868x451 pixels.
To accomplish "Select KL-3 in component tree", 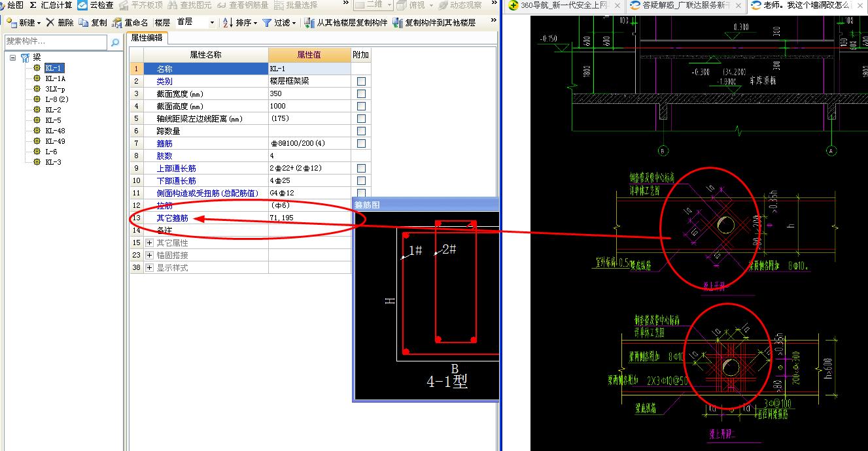I will click(54, 162).
